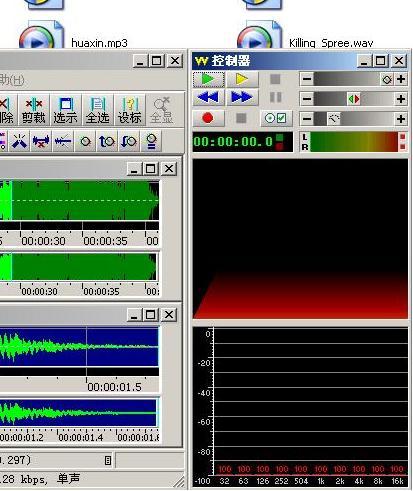
Task: Click the L/R level meter display
Action: click(353, 142)
